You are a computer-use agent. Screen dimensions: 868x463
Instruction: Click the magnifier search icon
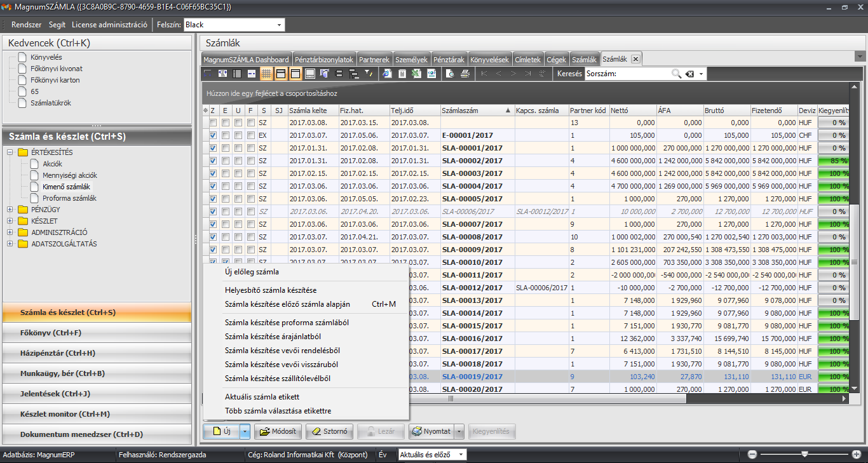click(x=676, y=74)
